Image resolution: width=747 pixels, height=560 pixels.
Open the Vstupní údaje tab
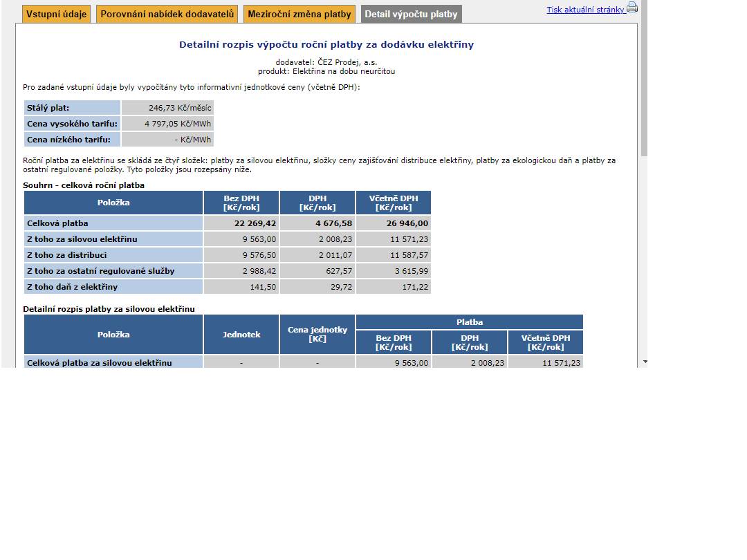click(56, 15)
